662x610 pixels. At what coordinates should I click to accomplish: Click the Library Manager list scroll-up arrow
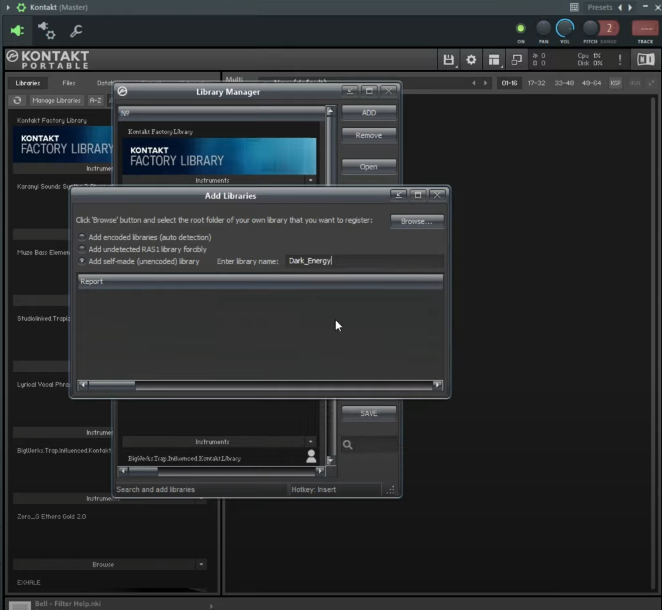tap(330, 111)
